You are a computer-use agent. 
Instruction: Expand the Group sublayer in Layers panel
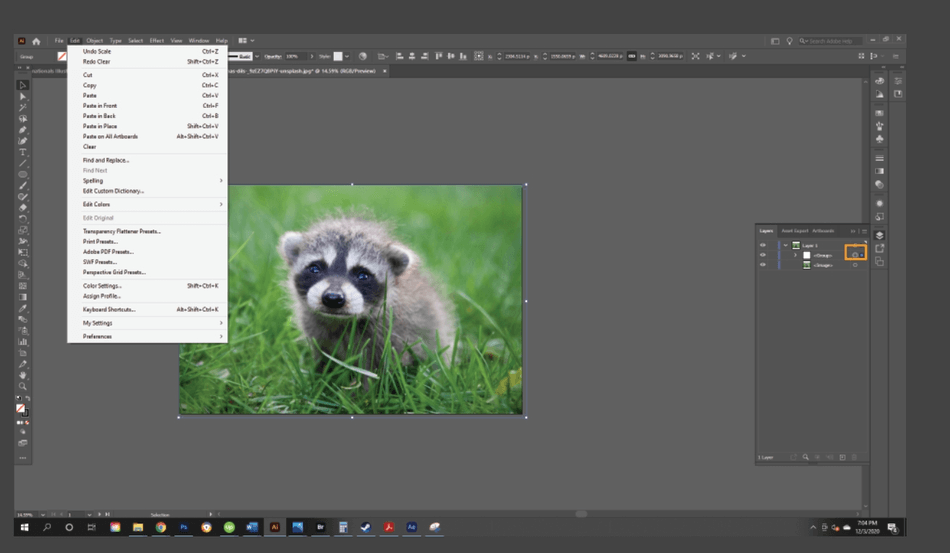coord(796,255)
